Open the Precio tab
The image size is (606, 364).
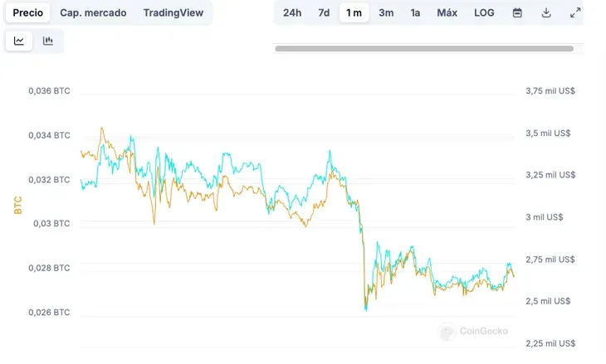tap(28, 13)
